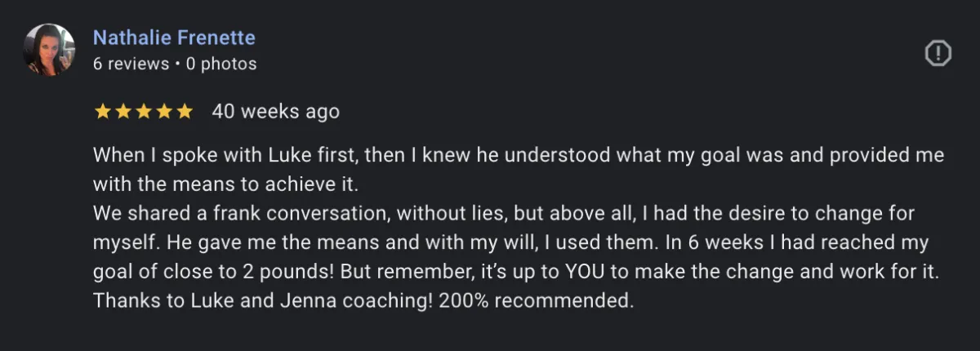Image resolution: width=980 pixels, height=351 pixels.
Task: Click the text 'with the means to achieve it.'
Action: click(x=226, y=184)
